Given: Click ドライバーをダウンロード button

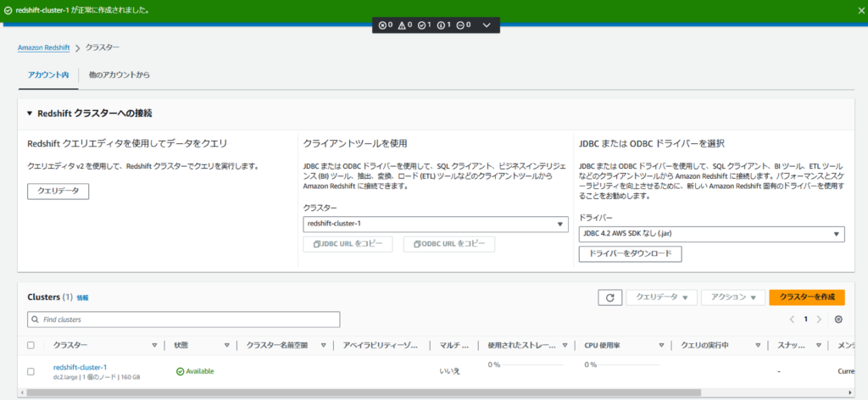Looking at the screenshot, I should [x=631, y=254].
